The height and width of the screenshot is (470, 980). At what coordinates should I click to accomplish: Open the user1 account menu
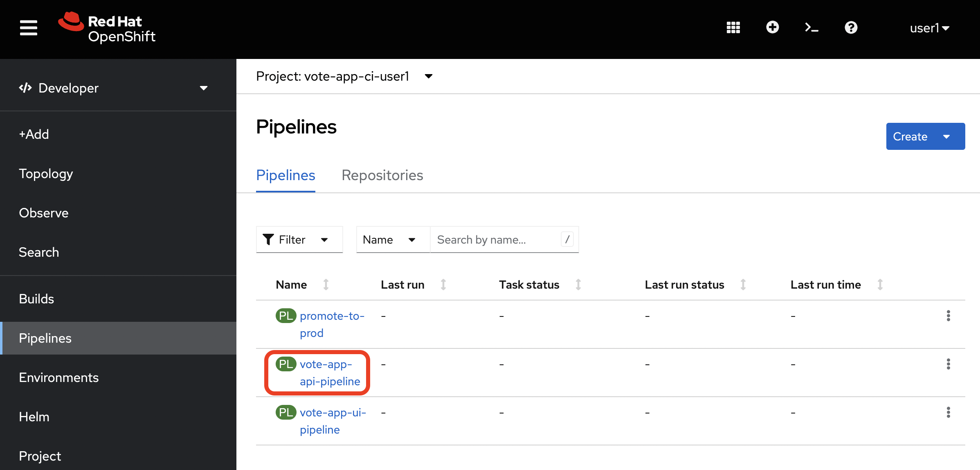point(930,28)
